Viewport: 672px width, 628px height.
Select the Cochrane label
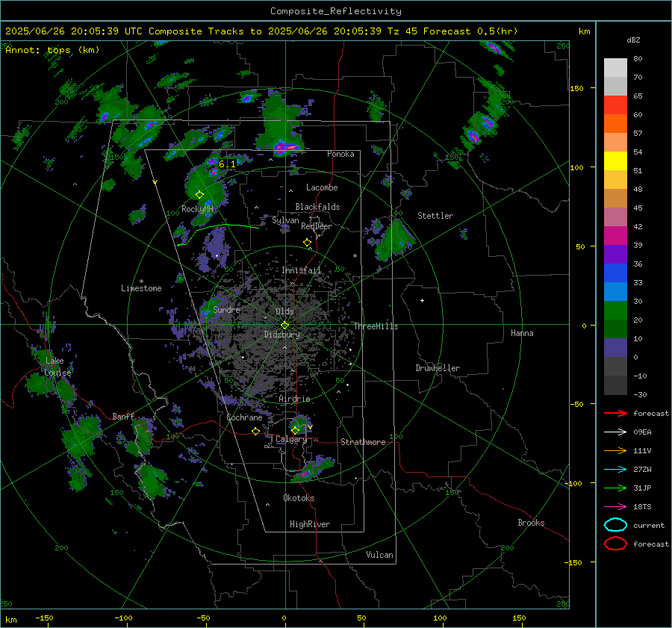(244, 417)
